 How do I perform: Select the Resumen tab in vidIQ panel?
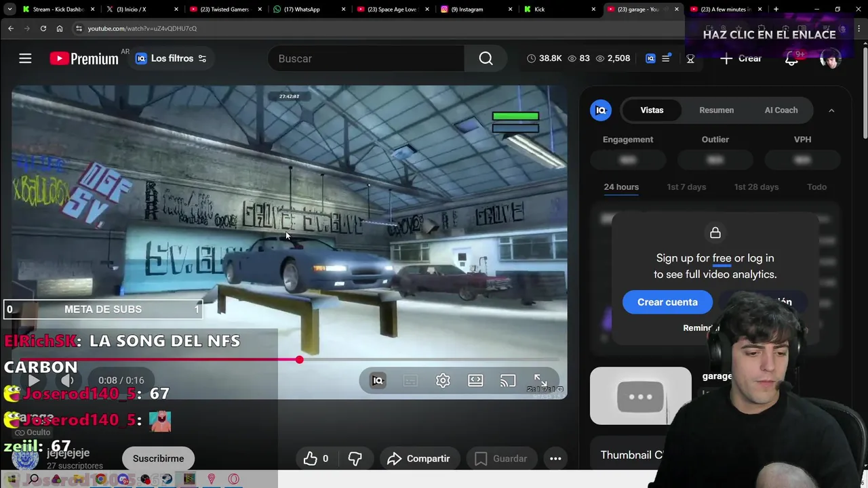(716, 110)
